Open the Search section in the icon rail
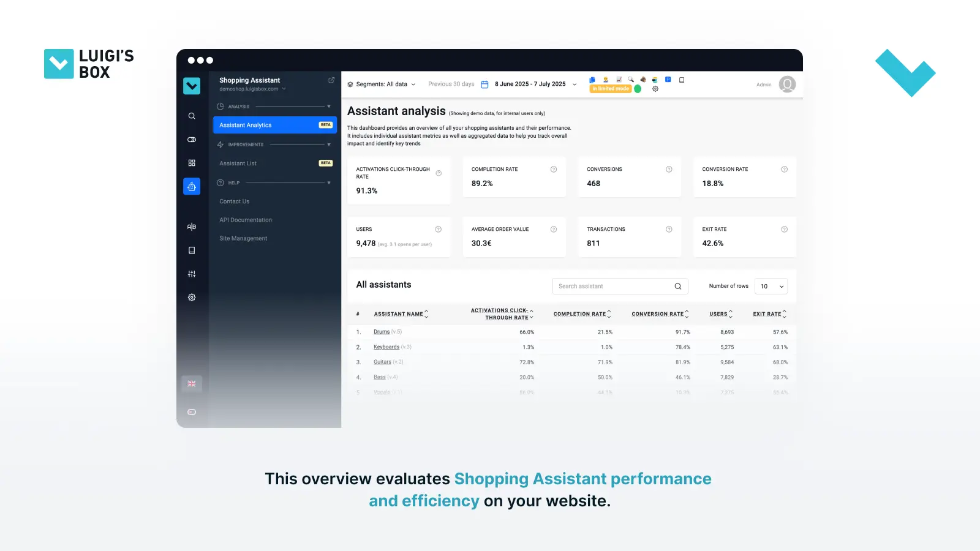The height and width of the screenshot is (551, 980). tap(192, 116)
